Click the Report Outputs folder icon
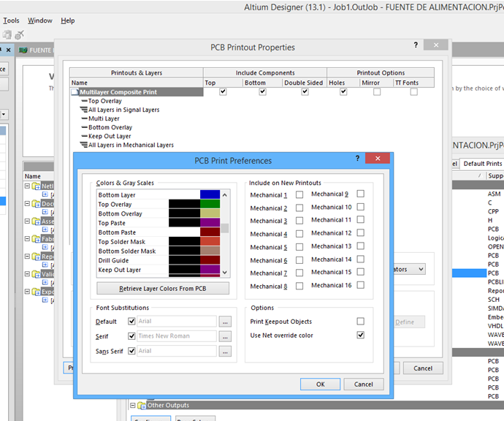 tap(36, 257)
